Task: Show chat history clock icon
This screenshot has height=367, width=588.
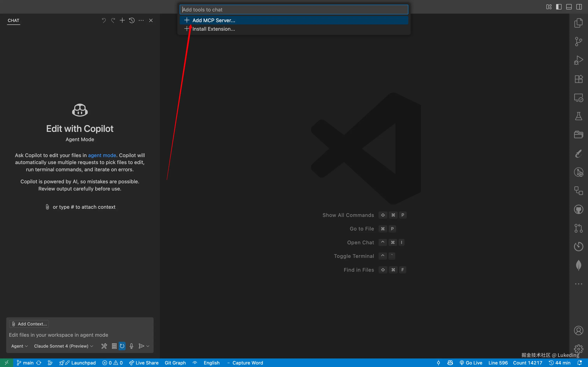Action: [x=132, y=20]
